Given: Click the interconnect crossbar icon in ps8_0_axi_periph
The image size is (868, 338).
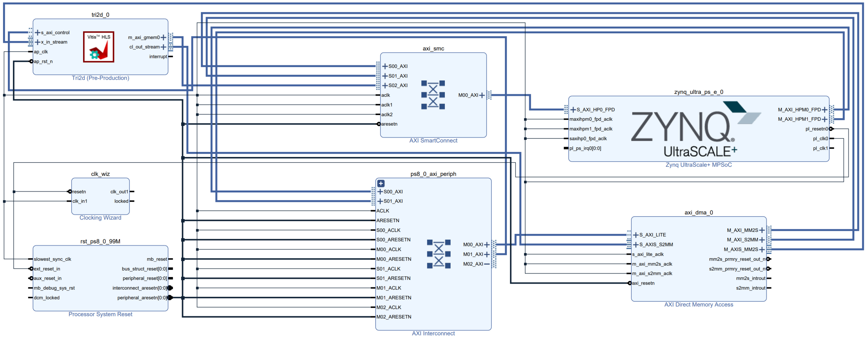Looking at the screenshot, I should (438, 254).
